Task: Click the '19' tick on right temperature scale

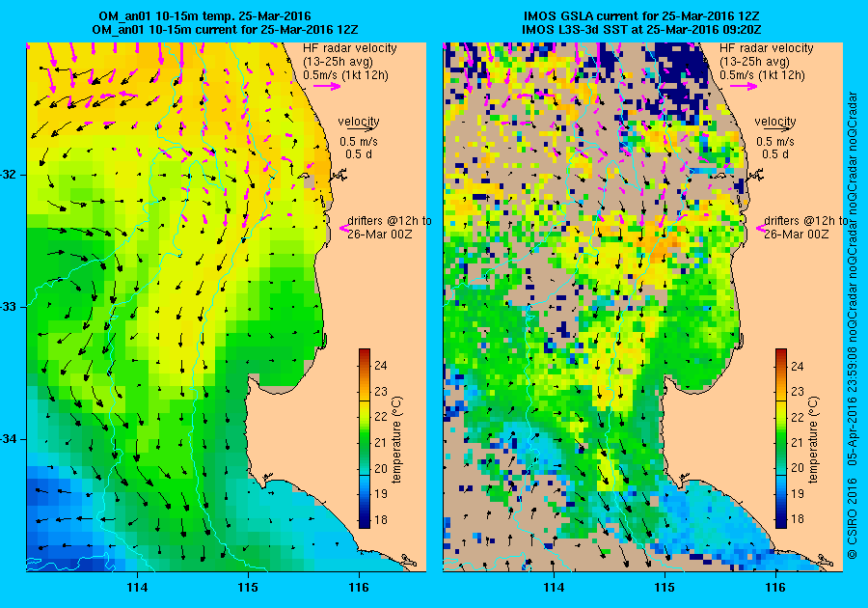Action: point(798,494)
